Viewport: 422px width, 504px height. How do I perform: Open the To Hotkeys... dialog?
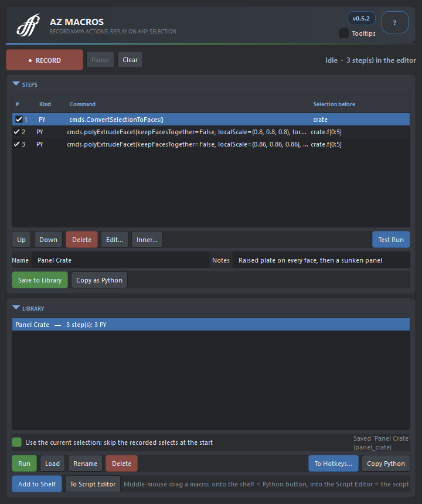point(333,464)
